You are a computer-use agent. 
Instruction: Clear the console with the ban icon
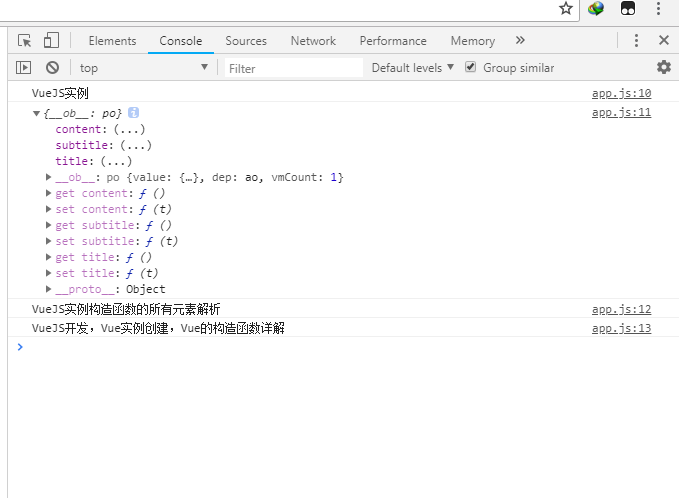pos(52,68)
